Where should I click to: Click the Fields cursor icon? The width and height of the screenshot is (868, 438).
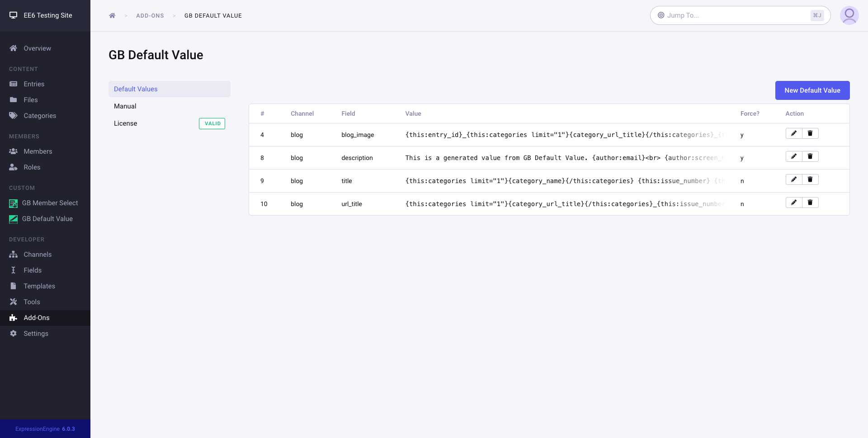point(14,270)
